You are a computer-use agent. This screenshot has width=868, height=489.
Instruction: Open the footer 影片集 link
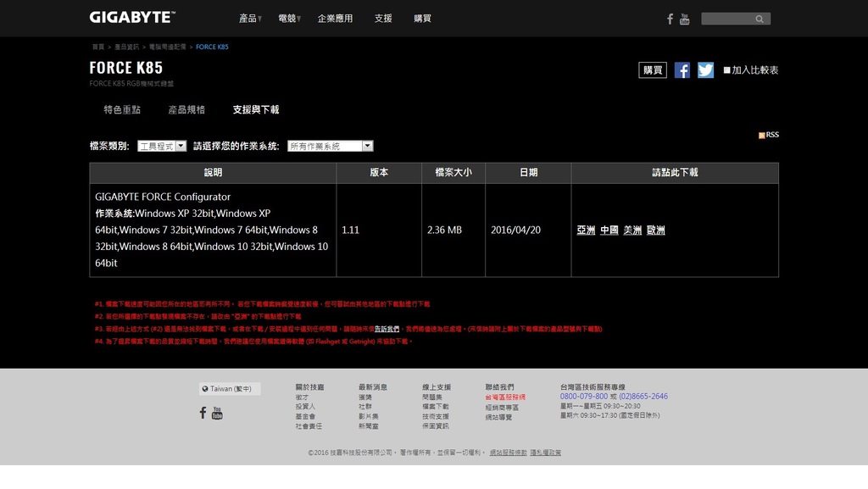(x=368, y=416)
